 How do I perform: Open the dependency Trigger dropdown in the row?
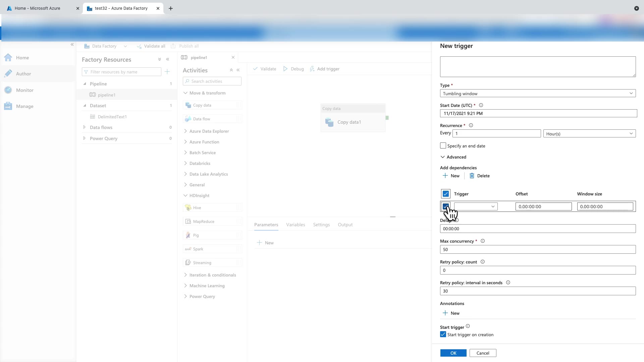[x=476, y=206]
